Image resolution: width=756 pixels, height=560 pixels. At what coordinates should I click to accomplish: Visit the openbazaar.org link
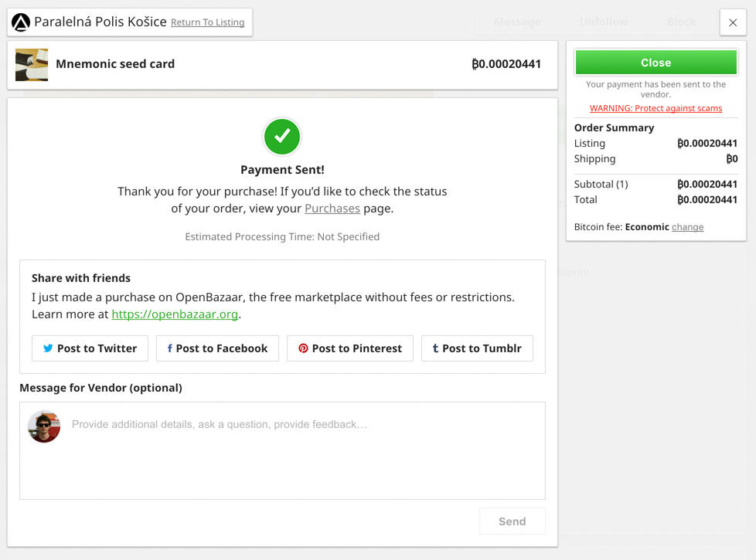click(175, 314)
